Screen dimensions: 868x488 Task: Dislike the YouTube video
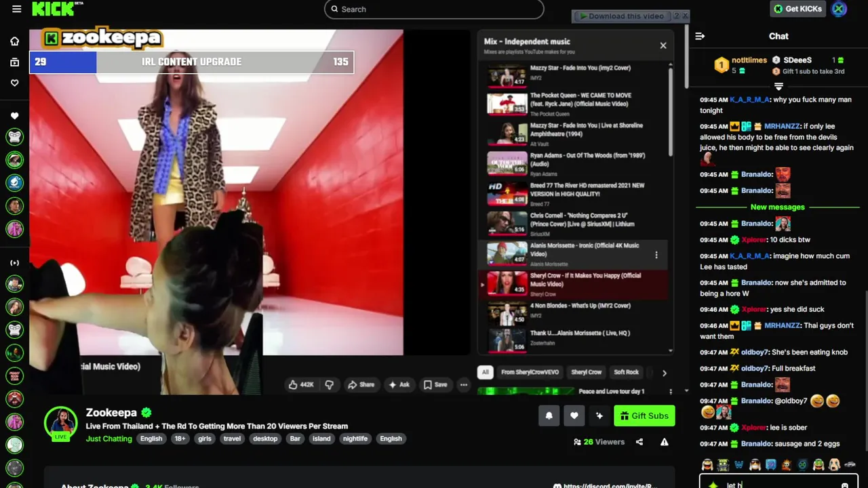330,384
